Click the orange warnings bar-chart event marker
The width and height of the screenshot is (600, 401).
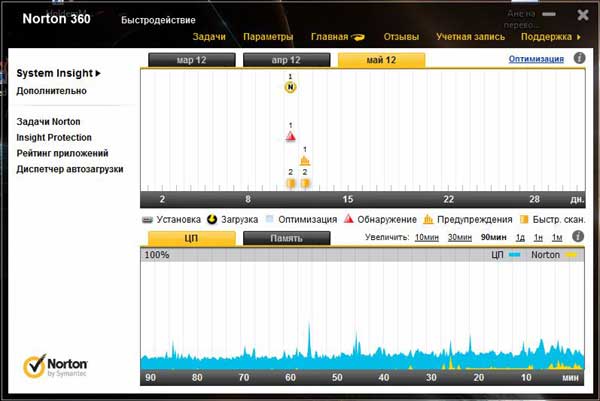[x=305, y=160]
